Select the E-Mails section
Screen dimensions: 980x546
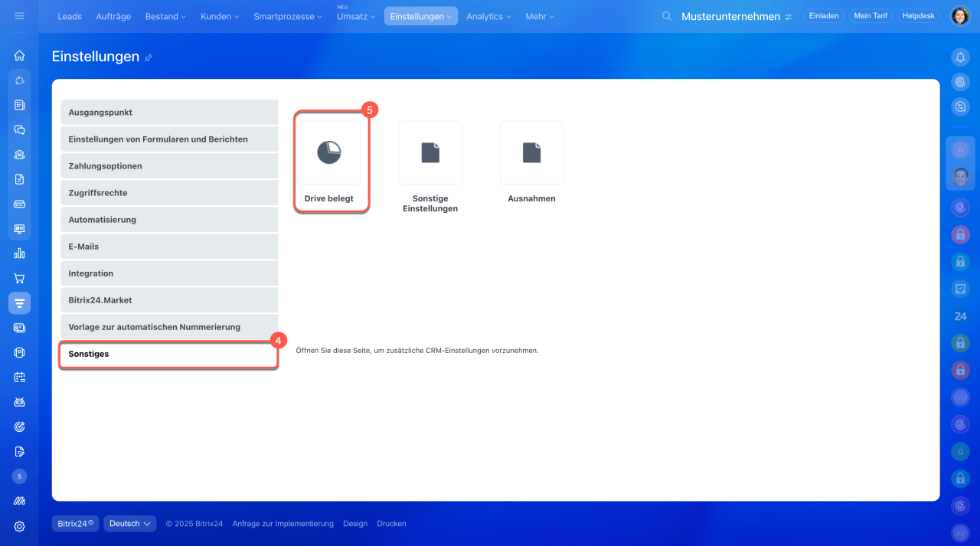[x=169, y=247]
